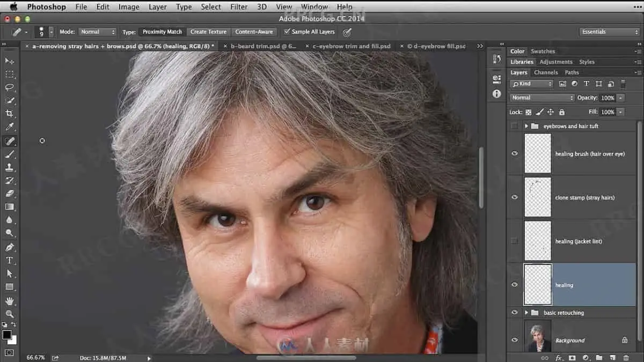
Task: Select the Brush tool
Action: [x=9, y=154]
